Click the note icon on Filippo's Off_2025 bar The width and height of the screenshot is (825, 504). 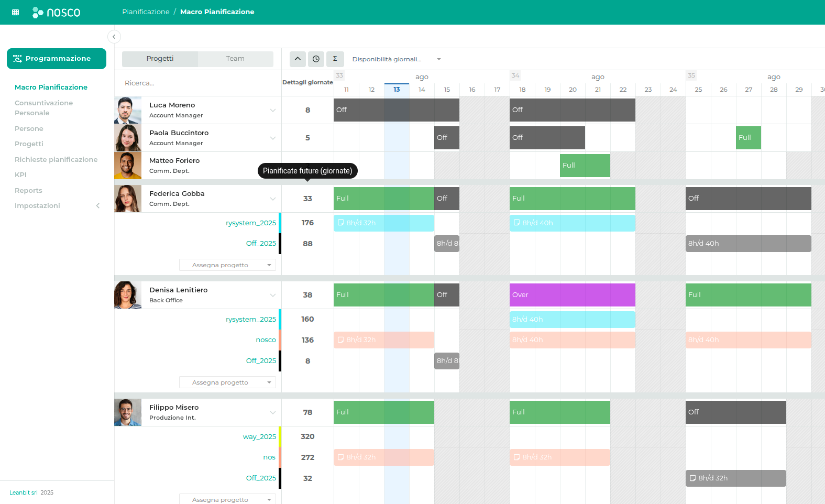click(692, 478)
